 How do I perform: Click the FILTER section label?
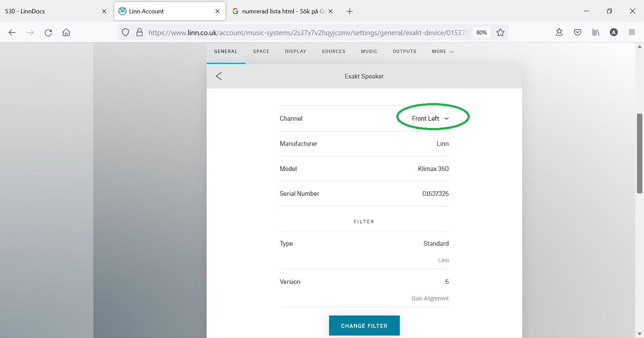pos(364,222)
